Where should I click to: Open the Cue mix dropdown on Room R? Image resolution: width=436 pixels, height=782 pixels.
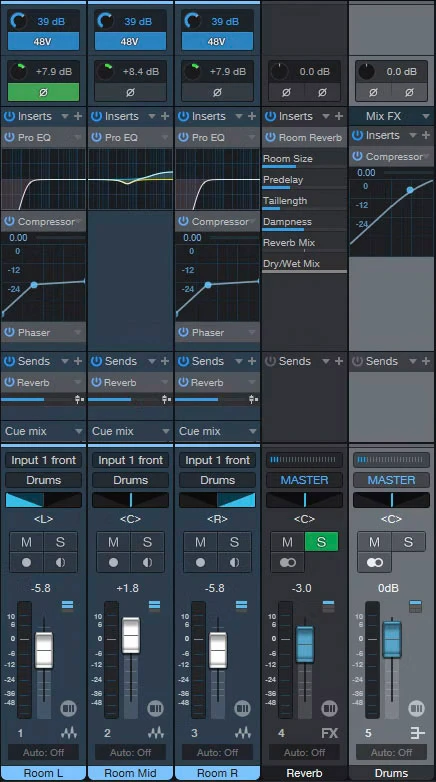[217, 431]
